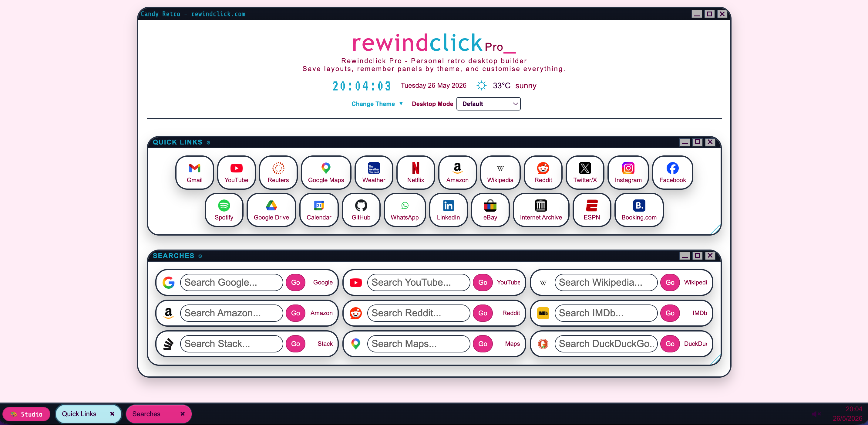This screenshot has width=868, height=425.
Task: Focus the Search DuckDuckGo input field
Action: 606,344
